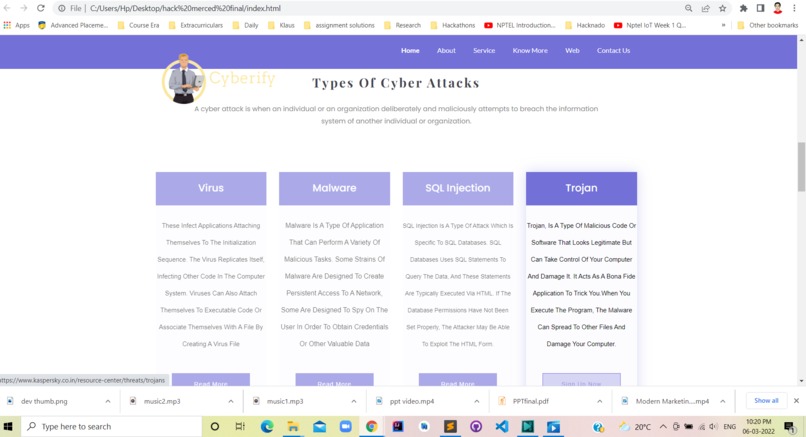Click the volume speaker tray icon
The height and width of the screenshot is (437, 806).
point(713,427)
